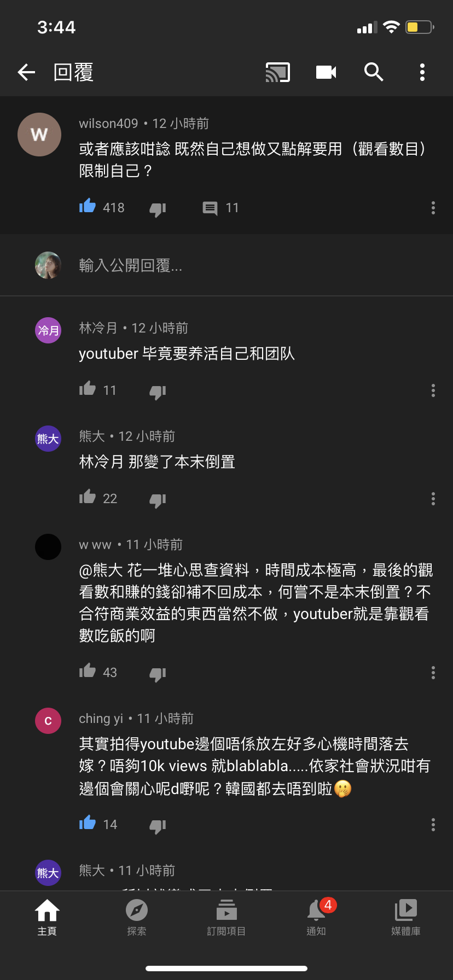Tap the back arrow next to 回覆
The height and width of the screenshot is (980, 453).
point(26,72)
